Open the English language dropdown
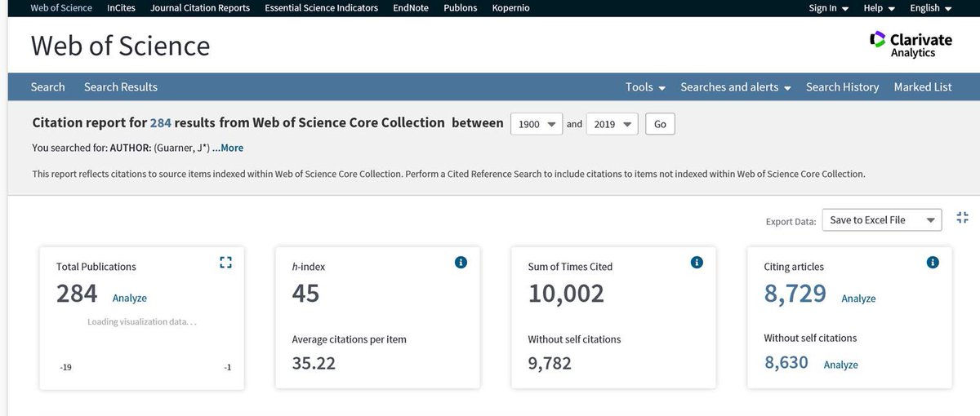This screenshot has width=980, height=416. point(930,8)
